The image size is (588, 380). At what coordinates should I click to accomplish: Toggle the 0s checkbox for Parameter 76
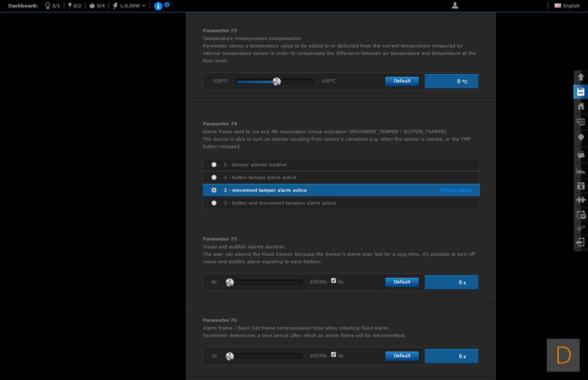pyautogui.click(x=333, y=355)
